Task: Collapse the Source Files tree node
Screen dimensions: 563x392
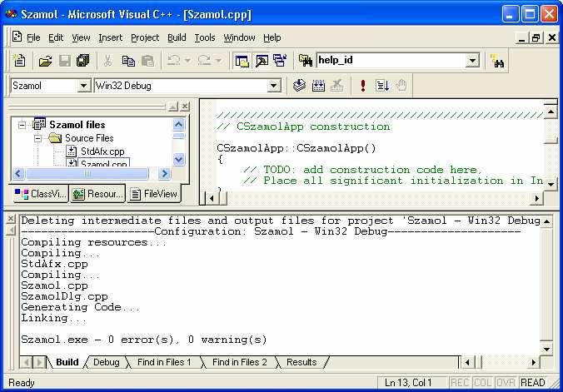Action: [x=37, y=138]
